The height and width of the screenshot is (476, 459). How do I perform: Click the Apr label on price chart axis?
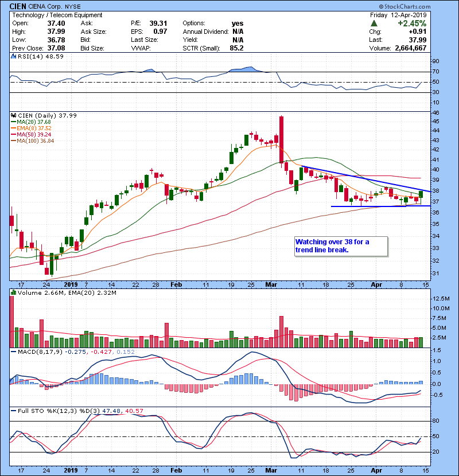376,285
